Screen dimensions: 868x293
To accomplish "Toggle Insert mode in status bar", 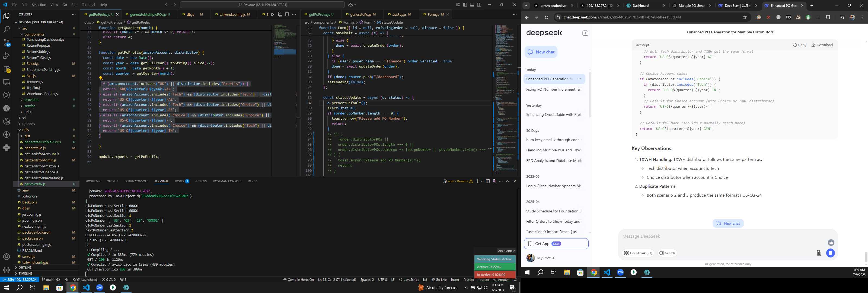I will point(455,279).
